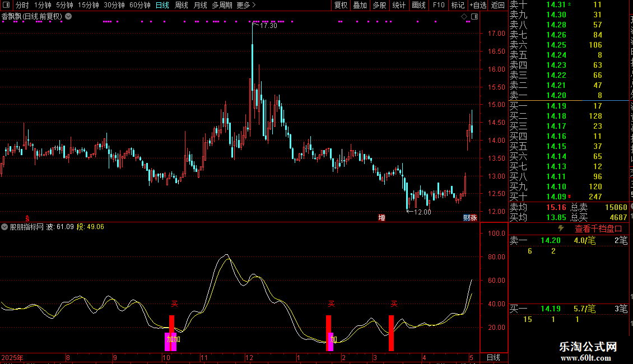The width and height of the screenshot is (633, 364).
Task: Click the 买均 13.85 average value
Action: [556, 217]
